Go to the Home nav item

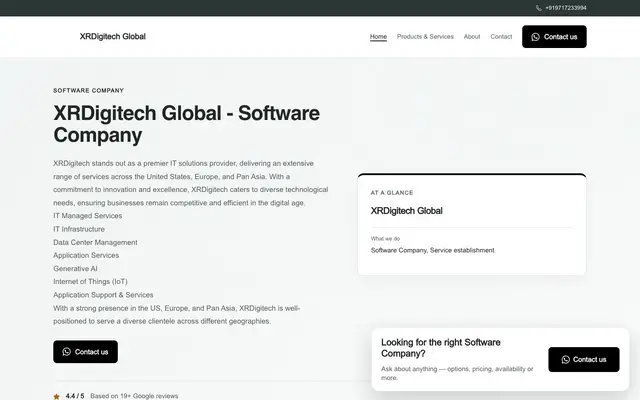click(x=378, y=36)
